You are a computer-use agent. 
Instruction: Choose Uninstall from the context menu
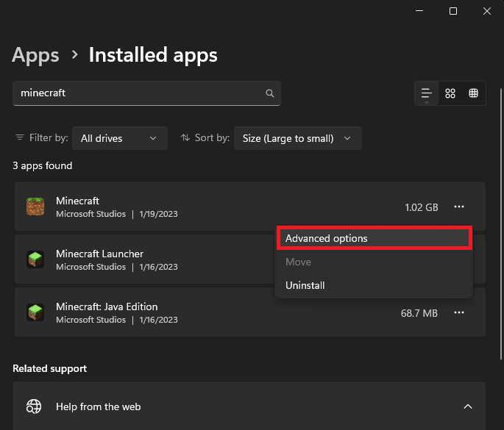coord(305,285)
